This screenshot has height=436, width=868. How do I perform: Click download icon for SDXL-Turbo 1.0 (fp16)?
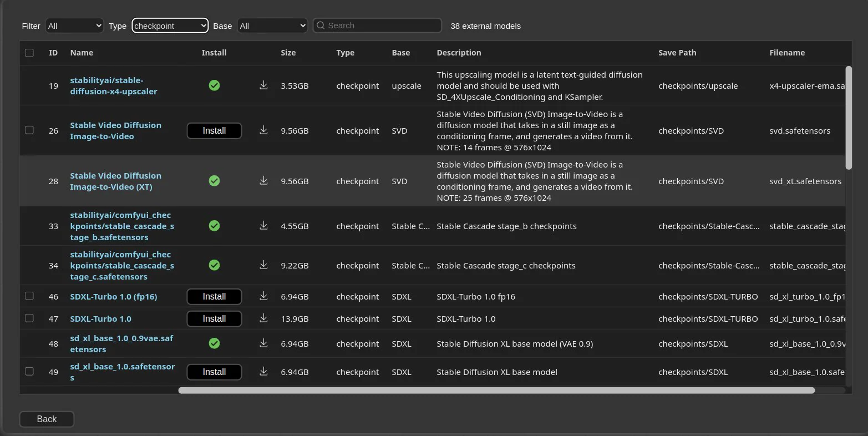[x=263, y=296]
